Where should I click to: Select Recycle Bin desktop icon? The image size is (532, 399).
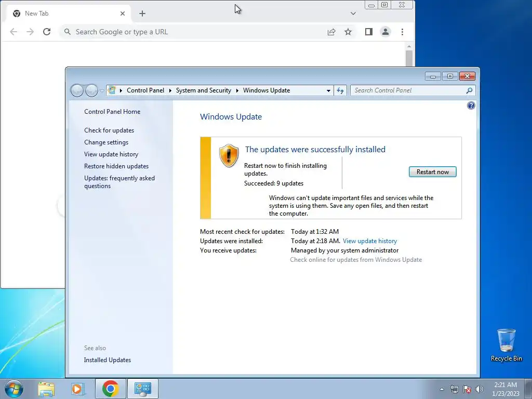[x=506, y=345]
